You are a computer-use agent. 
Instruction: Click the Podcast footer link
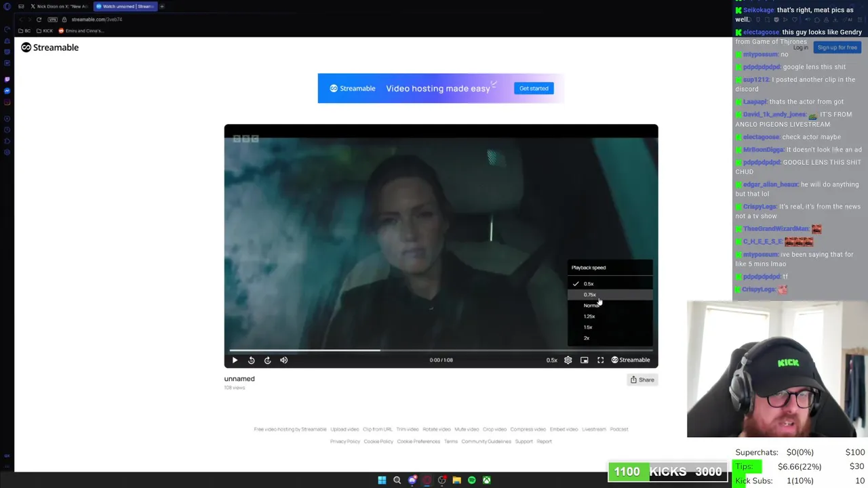[619, 429]
